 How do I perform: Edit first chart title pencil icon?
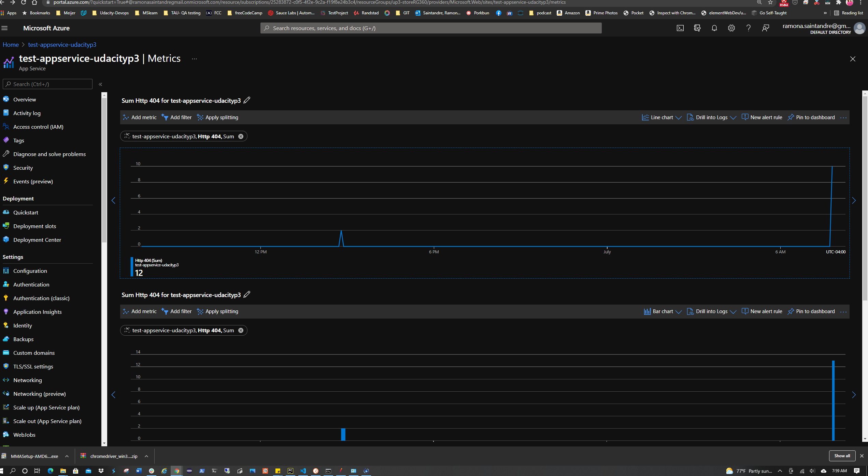coord(247,100)
